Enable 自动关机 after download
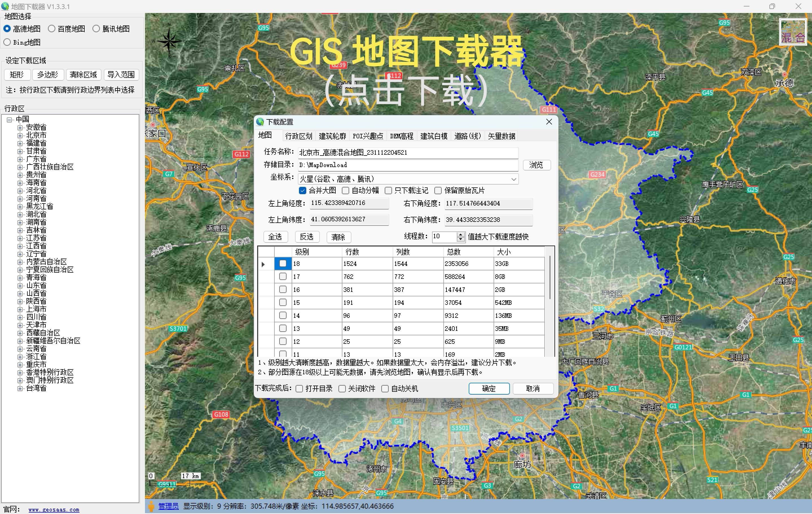The width and height of the screenshot is (812, 514). coord(385,389)
